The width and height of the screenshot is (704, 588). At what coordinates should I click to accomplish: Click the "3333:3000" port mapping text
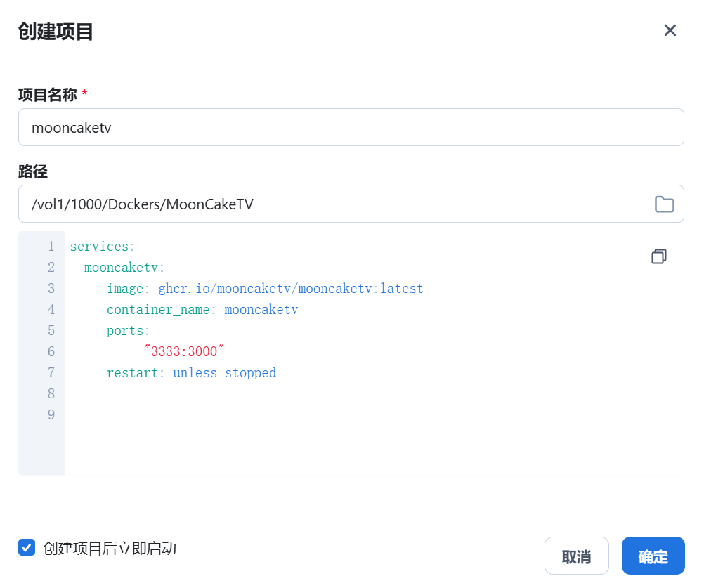(184, 351)
